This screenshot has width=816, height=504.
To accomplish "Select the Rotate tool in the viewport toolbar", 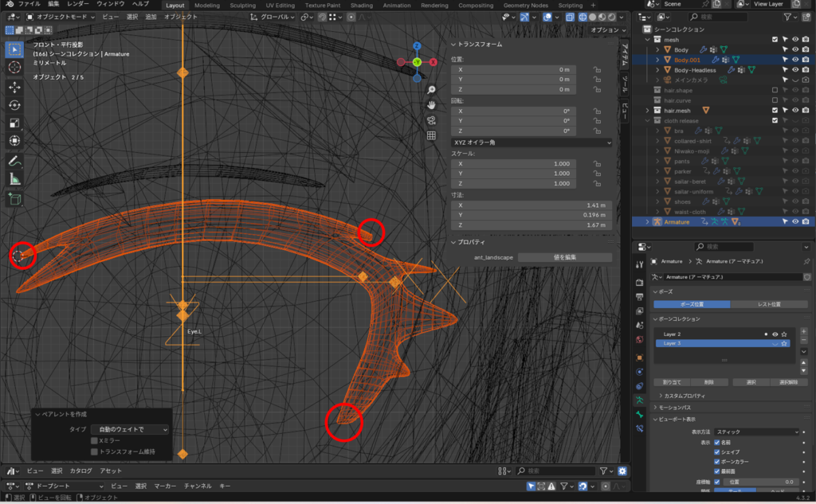I will tap(14, 105).
